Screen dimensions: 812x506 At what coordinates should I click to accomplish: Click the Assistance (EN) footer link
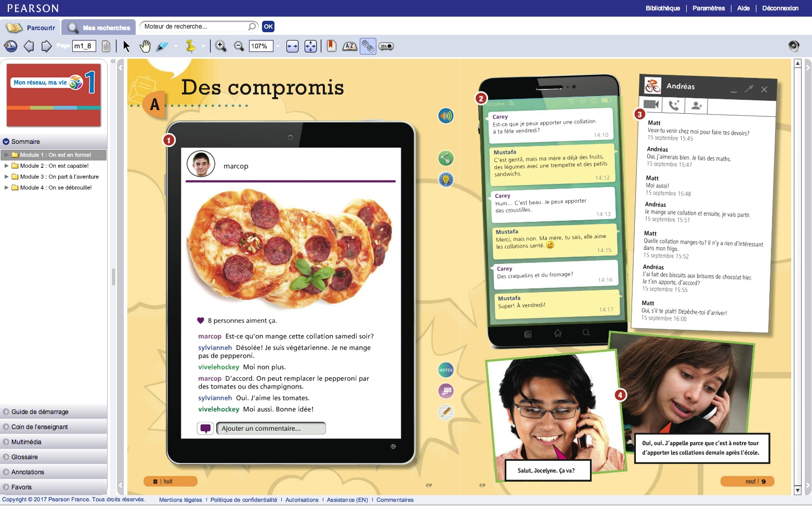(347, 500)
